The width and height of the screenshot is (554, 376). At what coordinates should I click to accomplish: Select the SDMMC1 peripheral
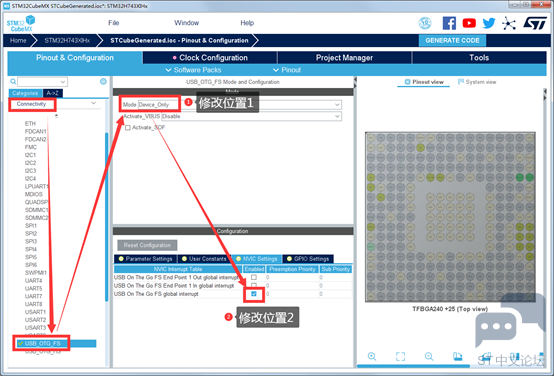37,210
